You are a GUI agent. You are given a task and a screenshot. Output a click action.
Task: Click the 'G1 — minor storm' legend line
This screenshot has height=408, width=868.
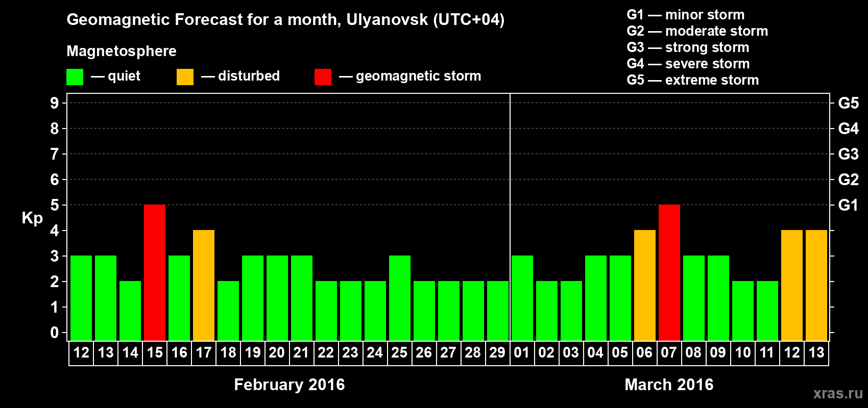pos(686,15)
